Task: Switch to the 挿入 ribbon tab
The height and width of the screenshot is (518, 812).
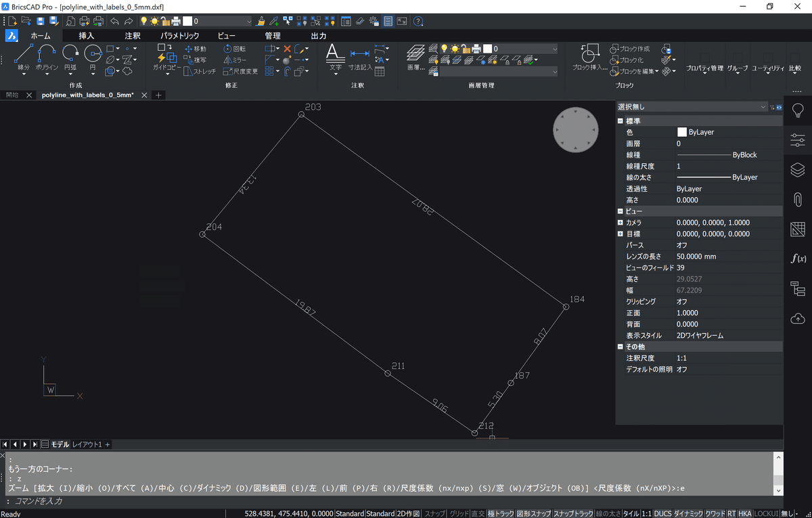Action: [x=87, y=35]
